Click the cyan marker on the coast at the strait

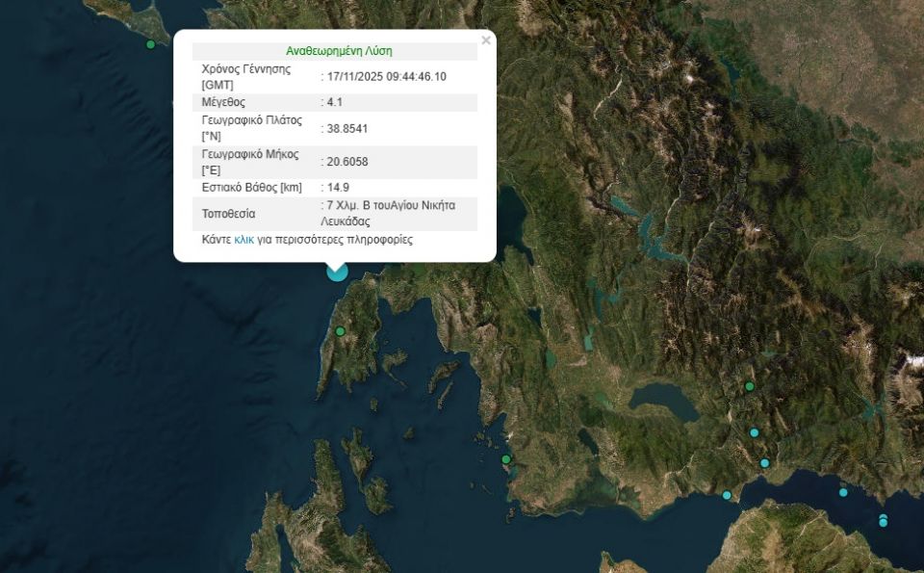coord(727,495)
